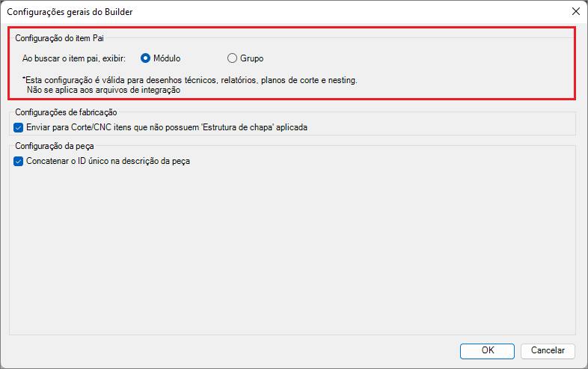Click the dialog's bottom-right resize grip

[584, 365]
